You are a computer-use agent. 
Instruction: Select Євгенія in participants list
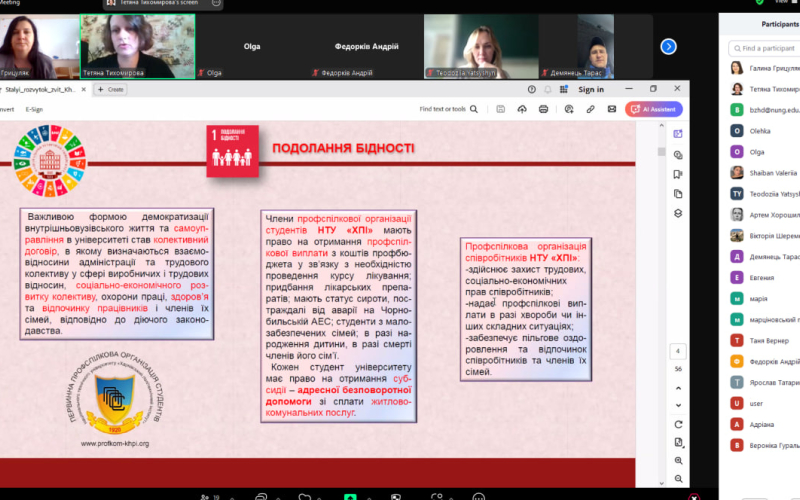point(764,278)
